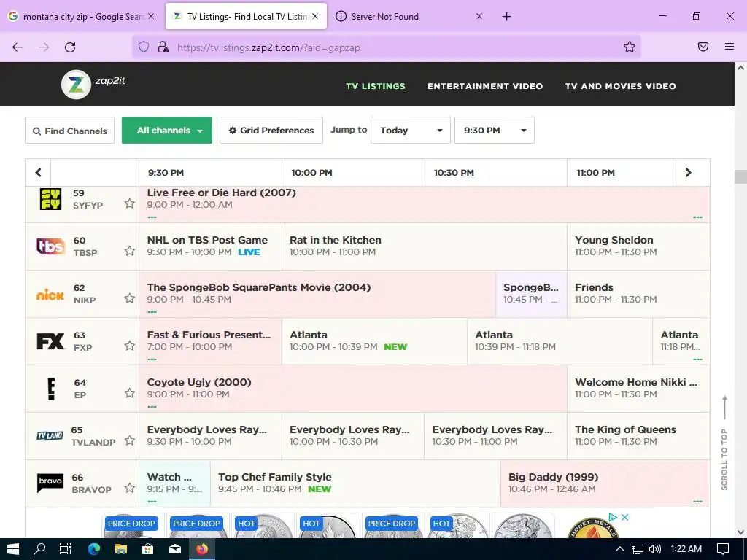
Task: Favorite FXP channel 63 star
Action: point(130,346)
